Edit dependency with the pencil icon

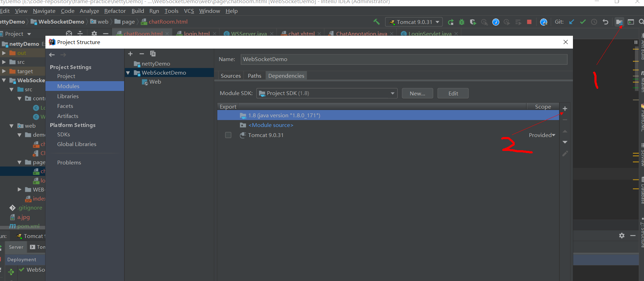[565, 153]
